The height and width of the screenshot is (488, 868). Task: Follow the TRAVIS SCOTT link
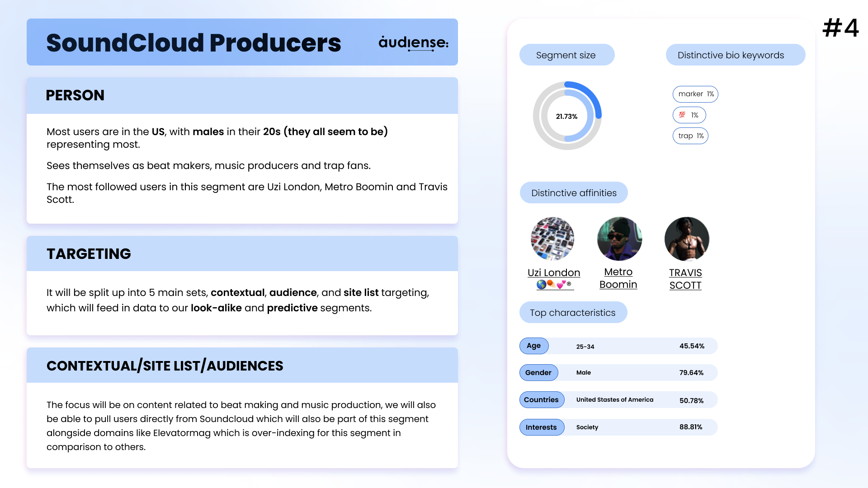(x=685, y=279)
